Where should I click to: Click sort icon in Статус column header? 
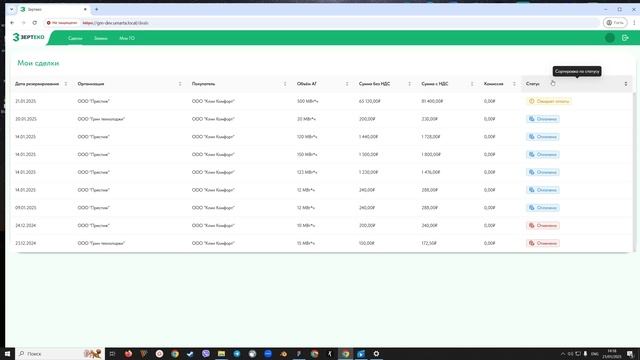pyautogui.click(x=626, y=84)
